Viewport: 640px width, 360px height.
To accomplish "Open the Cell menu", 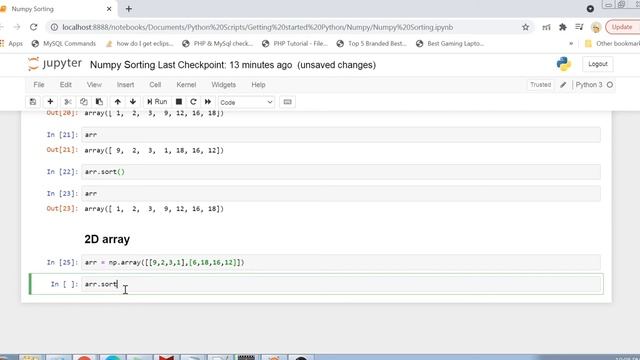I will [x=155, y=84].
